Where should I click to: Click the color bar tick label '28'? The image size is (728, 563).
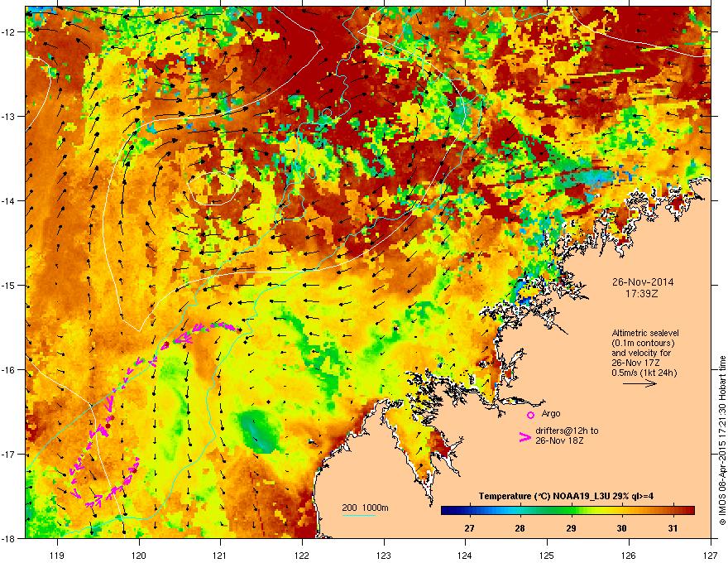click(520, 528)
